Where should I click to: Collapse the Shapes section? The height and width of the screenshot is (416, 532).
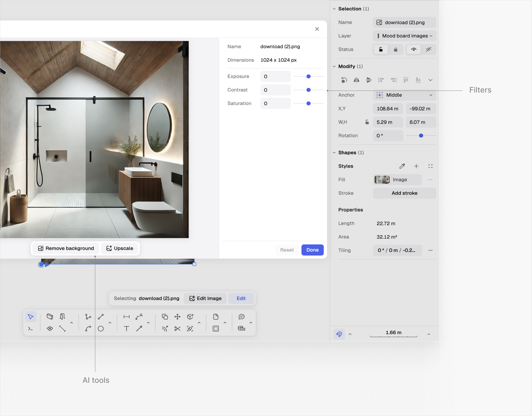(x=334, y=153)
